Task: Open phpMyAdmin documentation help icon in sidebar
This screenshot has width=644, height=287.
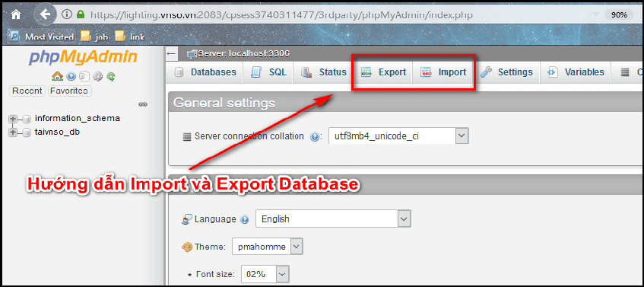Action: (71, 76)
